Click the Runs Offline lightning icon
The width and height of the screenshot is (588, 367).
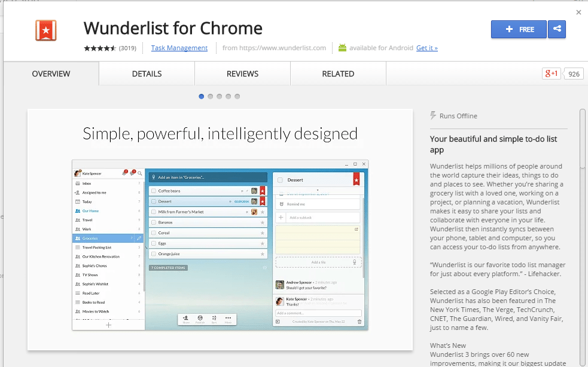[433, 115]
